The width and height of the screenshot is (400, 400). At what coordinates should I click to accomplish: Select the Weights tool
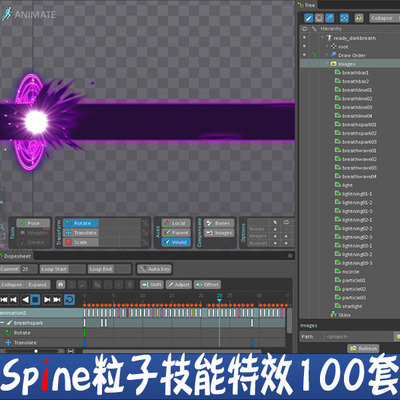(x=33, y=233)
